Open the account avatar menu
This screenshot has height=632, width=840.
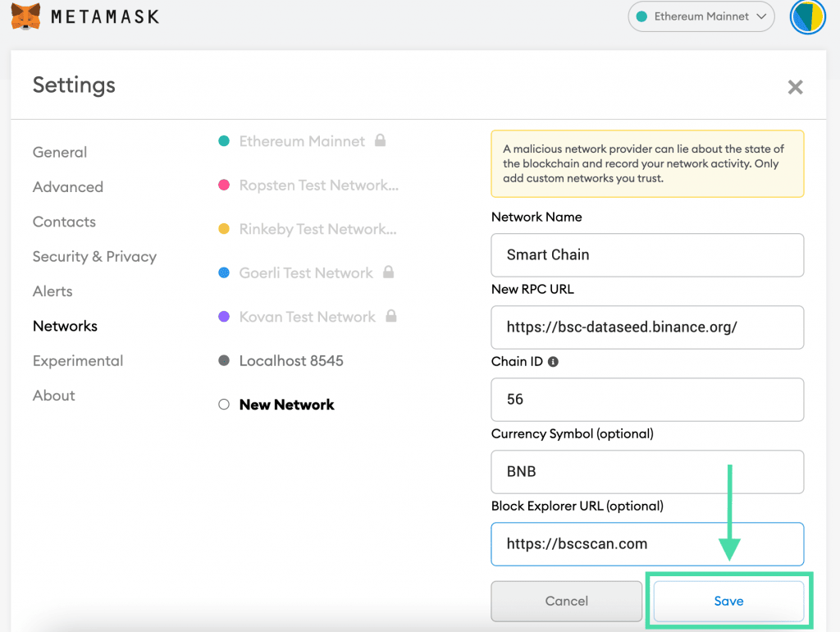807,16
